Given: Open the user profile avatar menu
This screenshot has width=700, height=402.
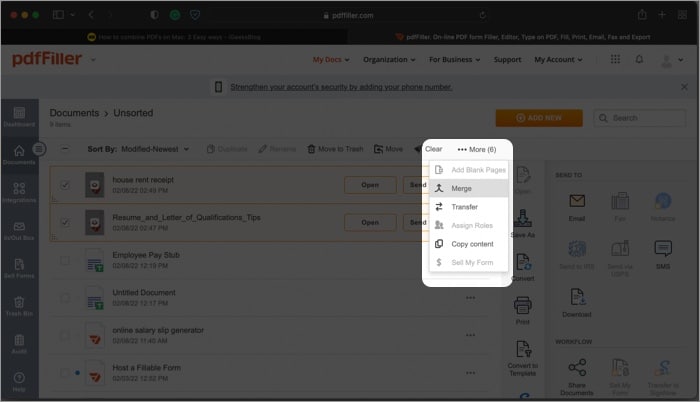Looking at the screenshot, I should pos(671,60).
